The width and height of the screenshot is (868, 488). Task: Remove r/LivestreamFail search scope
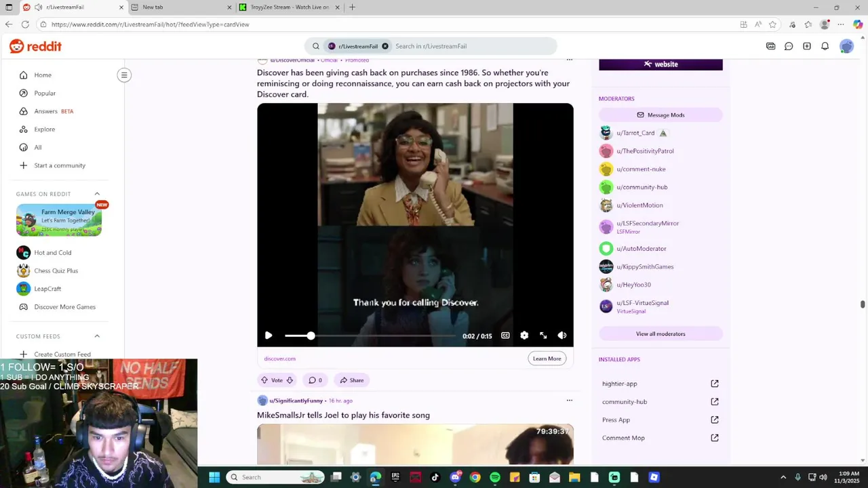click(385, 46)
